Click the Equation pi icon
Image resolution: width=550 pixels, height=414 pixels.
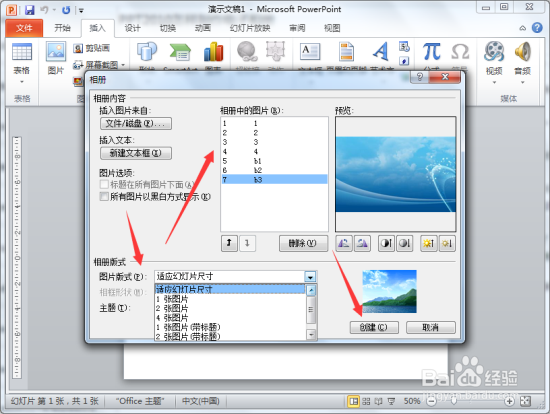[x=431, y=52]
